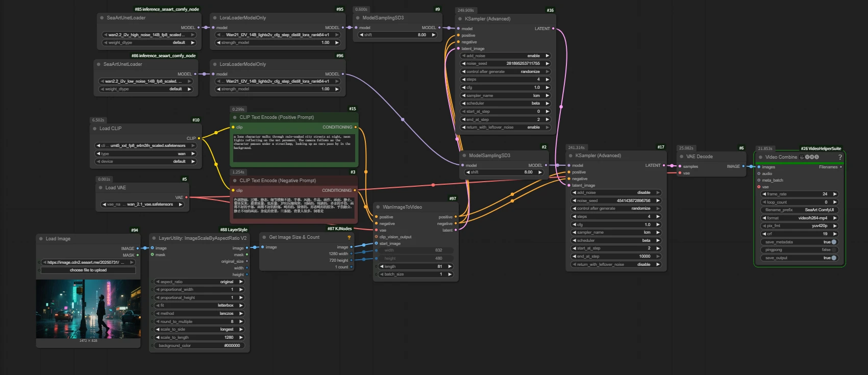
Task: Increase frame_rate with the right arrow
Action: point(835,194)
